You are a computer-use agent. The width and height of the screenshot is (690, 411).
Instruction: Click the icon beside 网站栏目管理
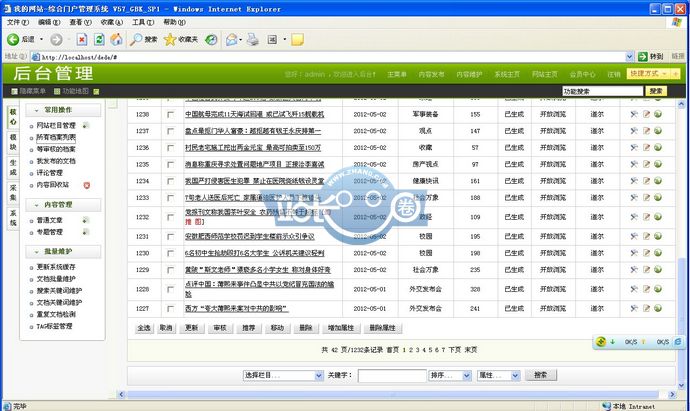pyautogui.click(x=86, y=125)
